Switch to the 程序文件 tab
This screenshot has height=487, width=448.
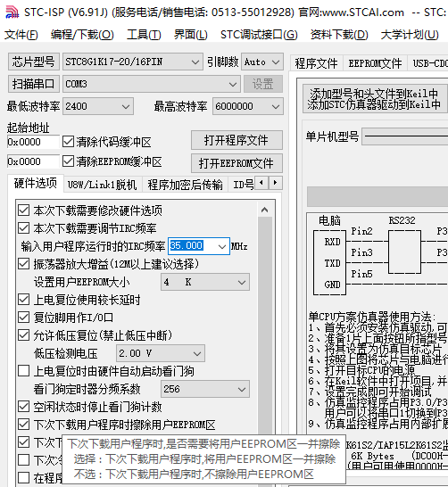(316, 63)
